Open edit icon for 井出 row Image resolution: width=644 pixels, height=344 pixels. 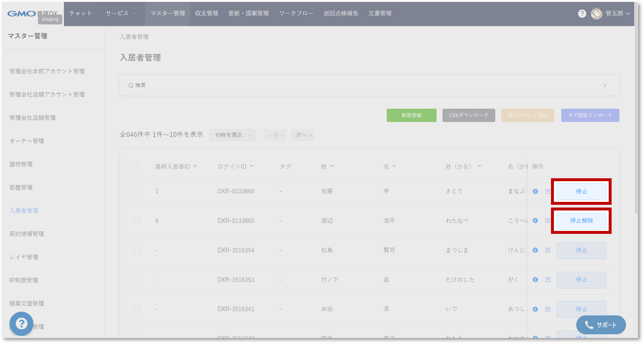point(547,309)
